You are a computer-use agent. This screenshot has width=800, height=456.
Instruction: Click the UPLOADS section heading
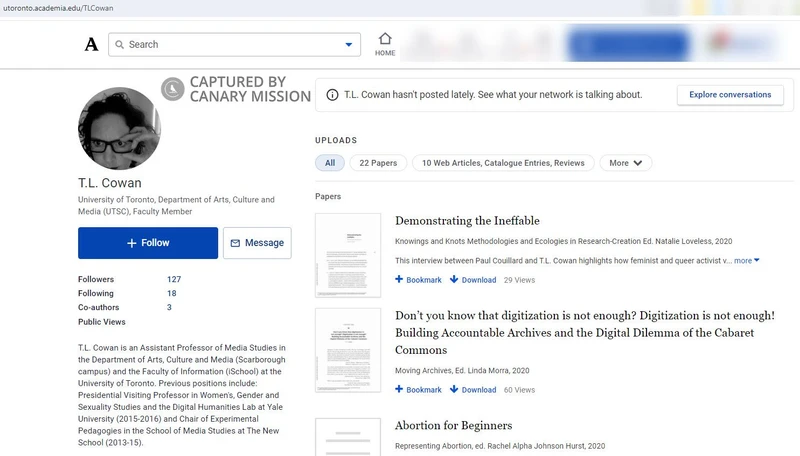click(x=336, y=140)
